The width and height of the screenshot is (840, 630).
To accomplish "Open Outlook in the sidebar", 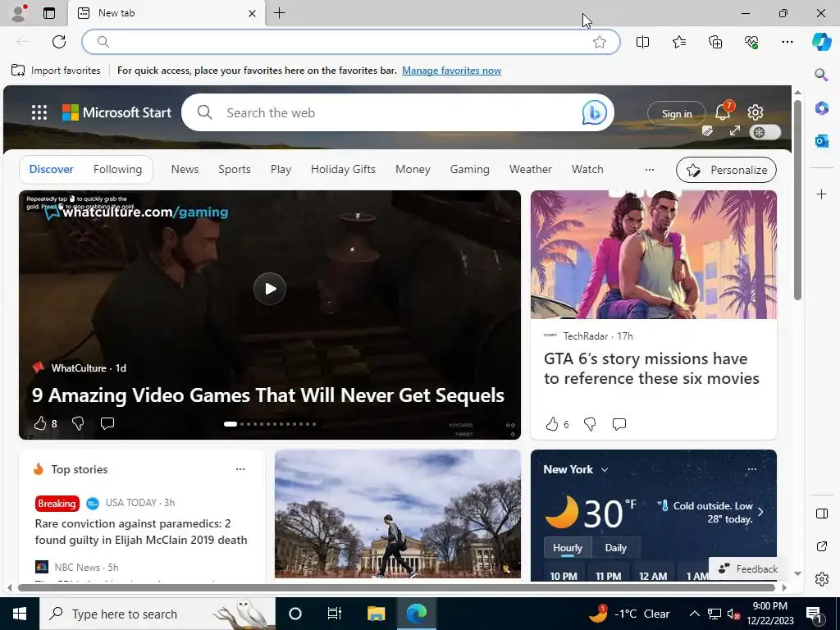I will (821, 141).
